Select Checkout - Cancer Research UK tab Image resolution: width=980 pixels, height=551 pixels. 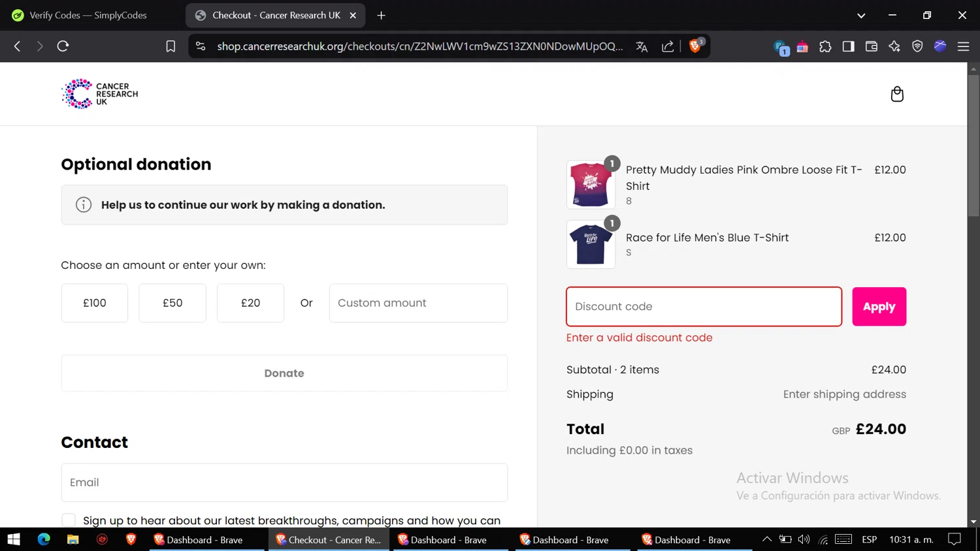[x=275, y=15]
